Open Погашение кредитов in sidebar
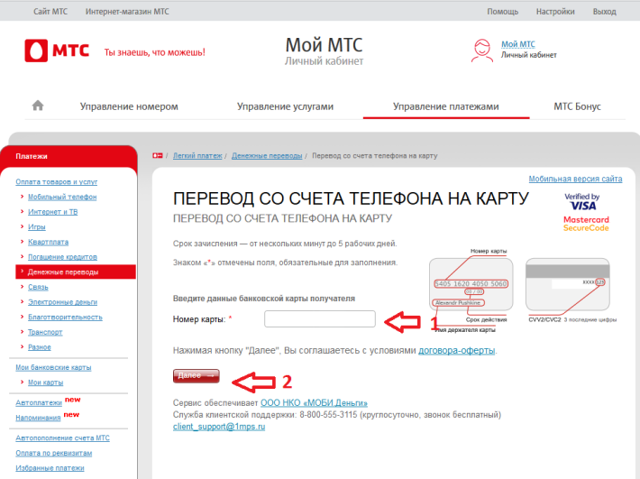Screen dimensions: 640x479 62,257
